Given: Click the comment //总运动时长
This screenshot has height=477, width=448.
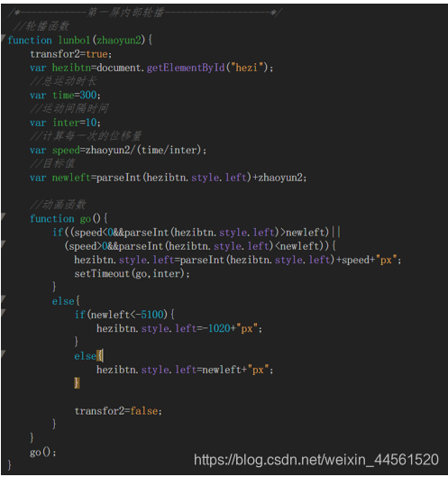Looking at the screenshot, I should tap(63, 81).
